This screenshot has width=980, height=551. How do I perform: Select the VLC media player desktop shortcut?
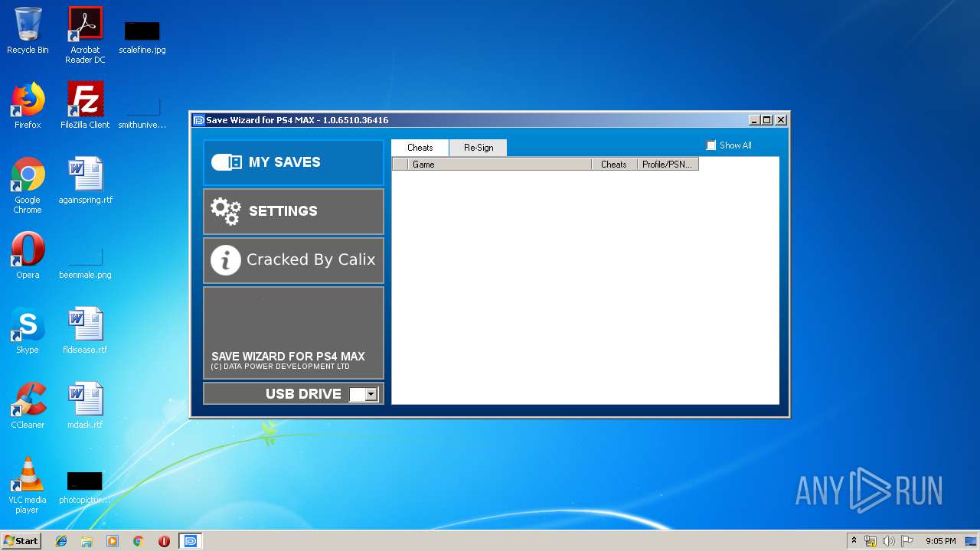coord(28,485)
